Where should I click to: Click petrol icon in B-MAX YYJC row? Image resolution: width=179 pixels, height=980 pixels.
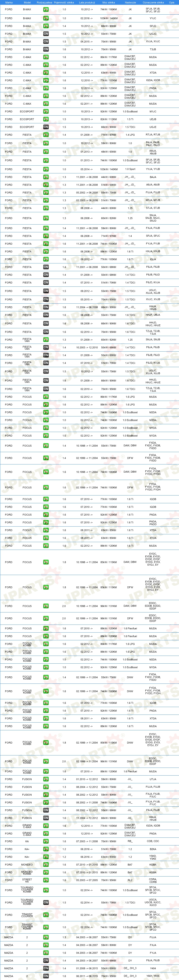pyautogui.click(x=46, y=18)
